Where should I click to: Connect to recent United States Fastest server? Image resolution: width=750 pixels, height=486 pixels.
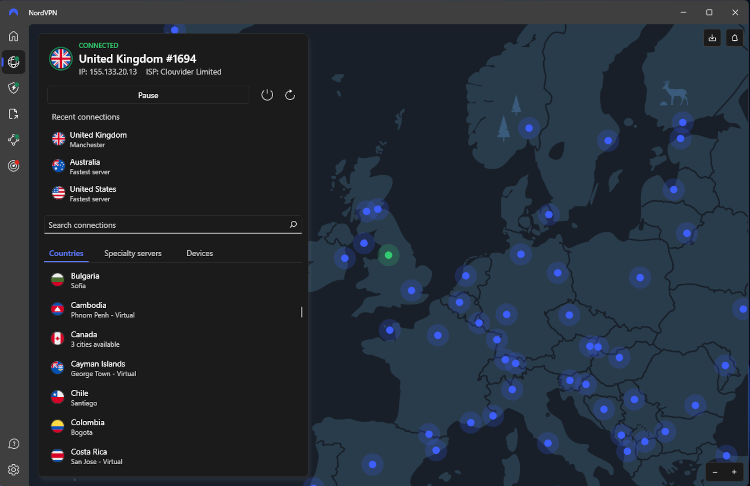click(173, 194)
